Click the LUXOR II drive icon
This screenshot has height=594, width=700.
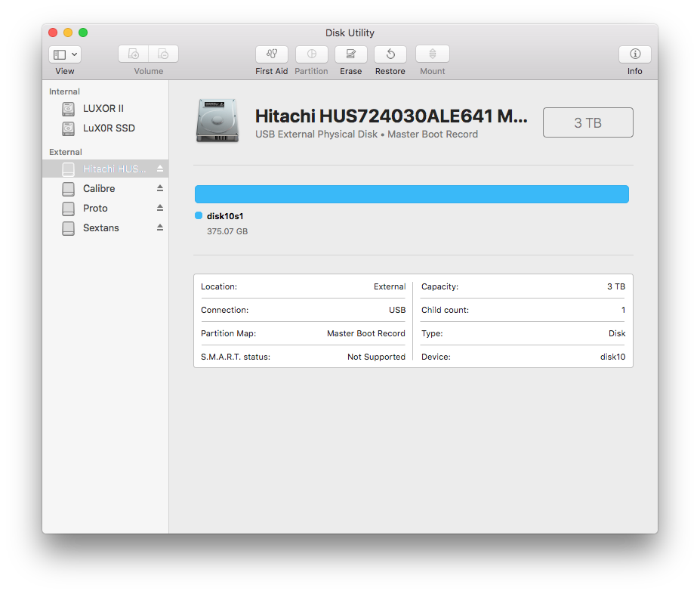tap(68, 109)
